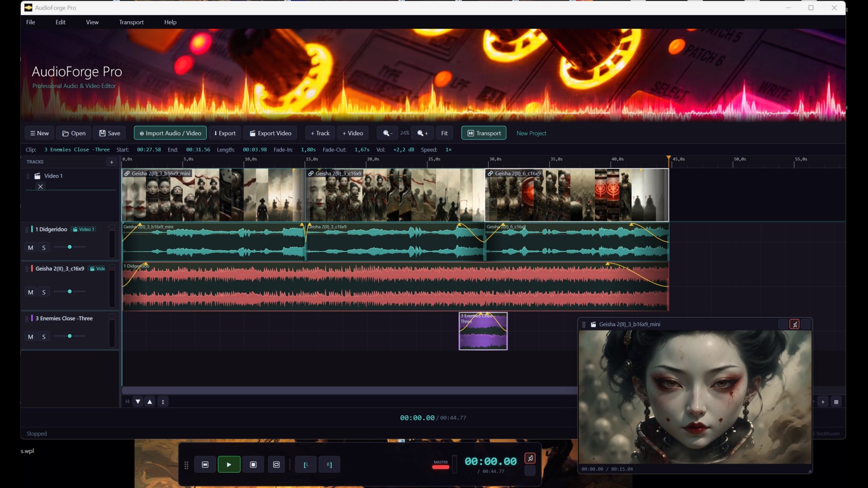Create a new project with New button
The image size is (868, 488).
[x=39, y=133]
